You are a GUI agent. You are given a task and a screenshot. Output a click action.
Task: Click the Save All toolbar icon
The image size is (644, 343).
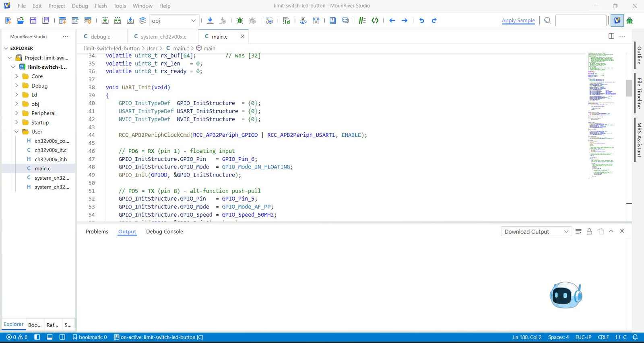[46, 21]
